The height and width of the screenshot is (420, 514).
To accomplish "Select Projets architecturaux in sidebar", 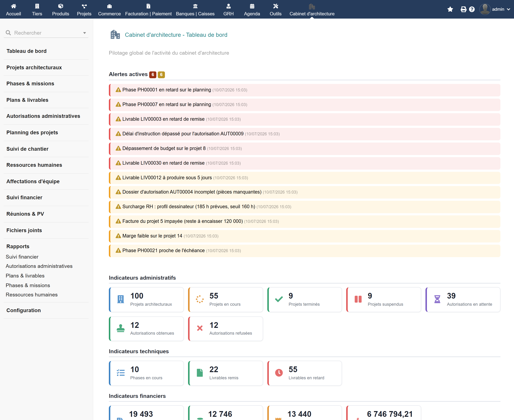I will (x=34, y=67).
